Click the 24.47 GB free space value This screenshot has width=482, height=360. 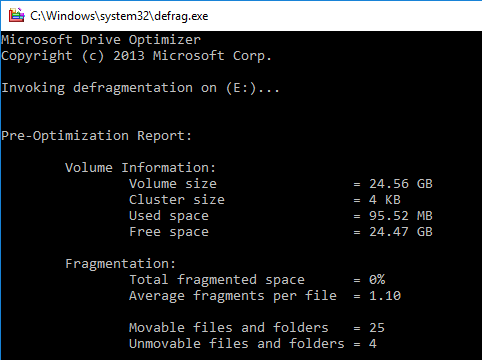(401, 232)
